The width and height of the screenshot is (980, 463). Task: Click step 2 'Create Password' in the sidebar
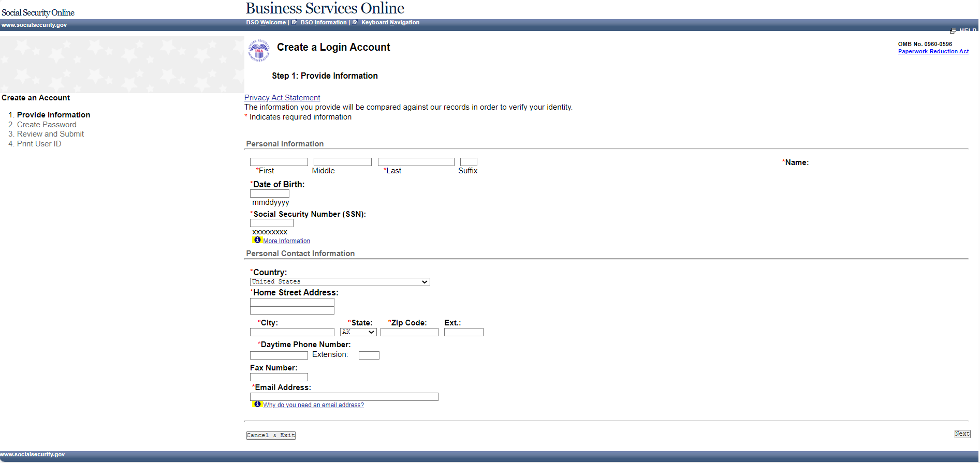tap(47, 125)
